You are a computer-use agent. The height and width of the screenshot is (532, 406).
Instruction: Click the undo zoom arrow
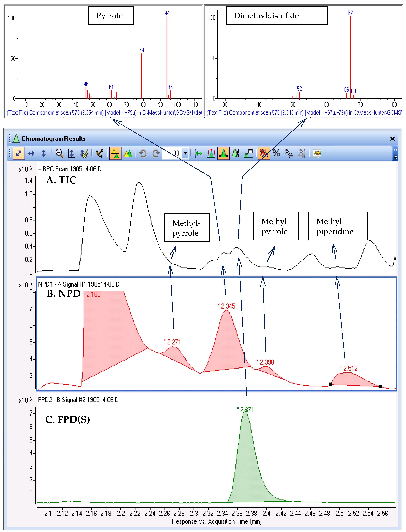coord(143,153)
